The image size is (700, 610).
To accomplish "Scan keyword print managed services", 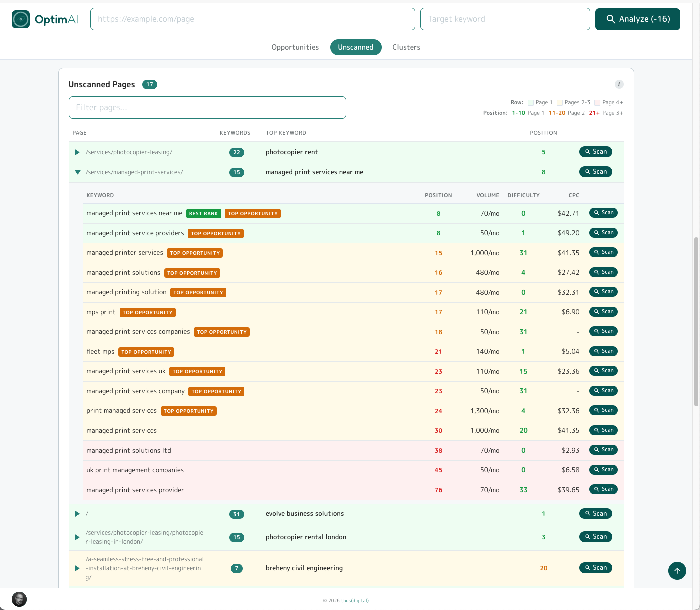I will [x=603, y=410].
